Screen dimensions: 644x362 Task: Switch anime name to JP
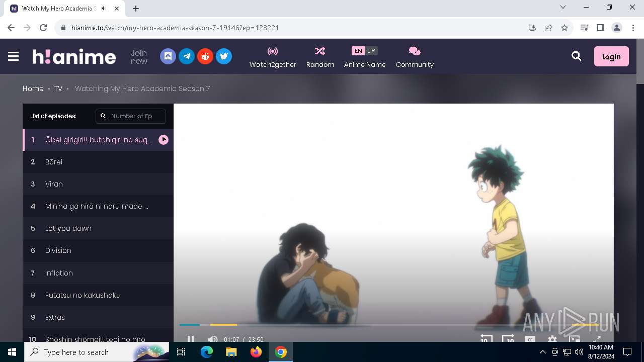[x=371, y=51]
